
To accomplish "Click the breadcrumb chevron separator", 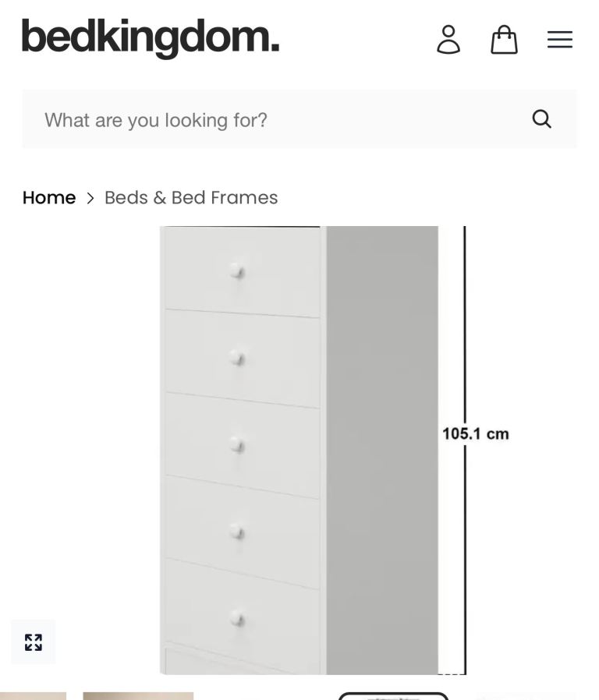I will pos(90,198).
